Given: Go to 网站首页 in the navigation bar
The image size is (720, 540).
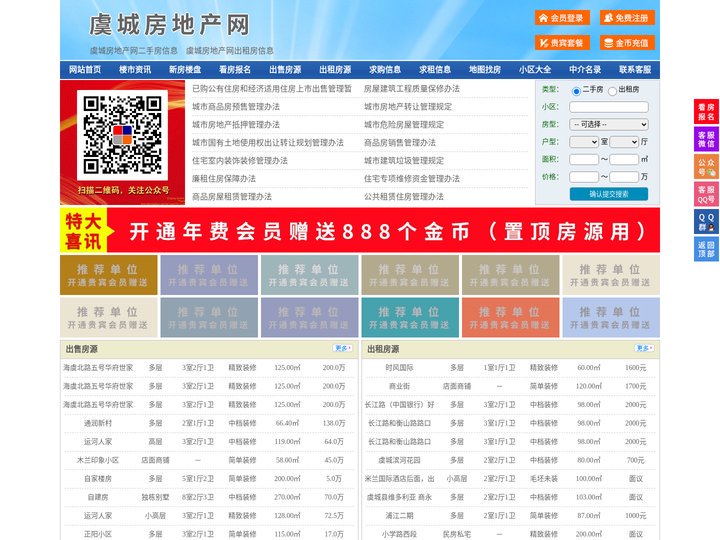Looking at the screenshot, I should [85, 70].
